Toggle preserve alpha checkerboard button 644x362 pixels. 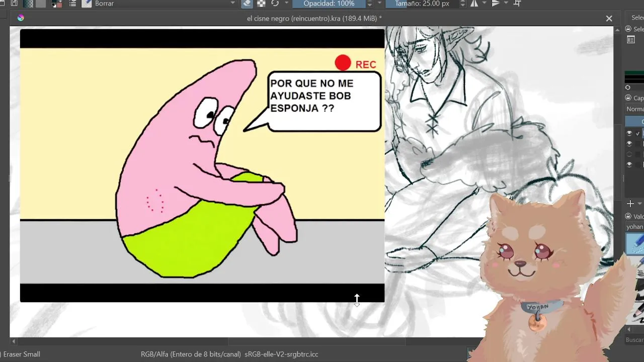coord(261,3)
